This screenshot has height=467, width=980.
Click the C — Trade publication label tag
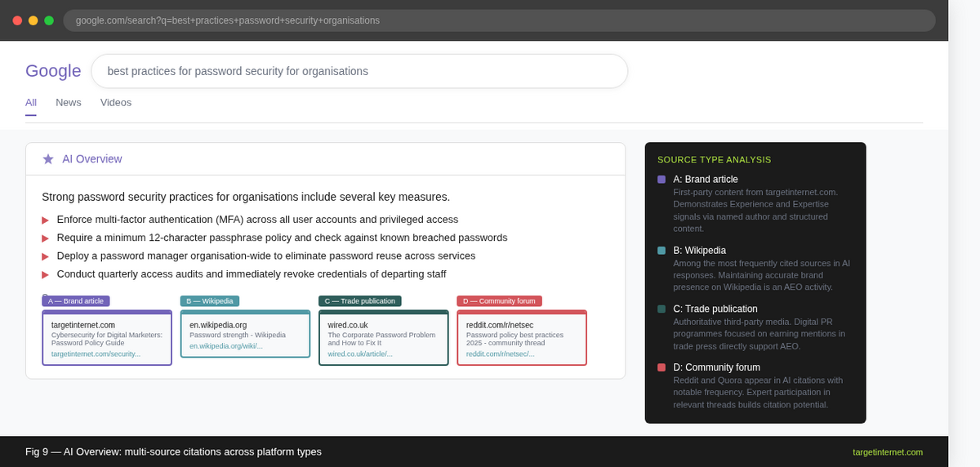pos(360,301)
